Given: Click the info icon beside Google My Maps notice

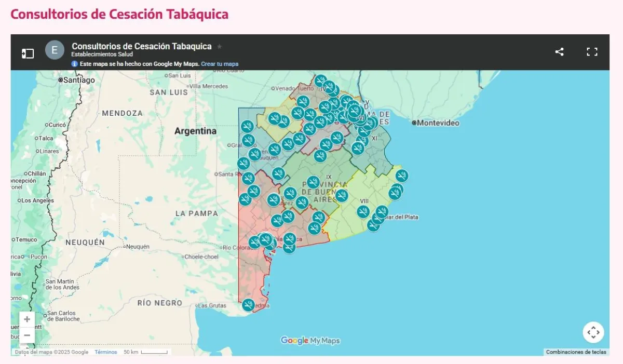Looking at the screenshot, I should (74, 64).
